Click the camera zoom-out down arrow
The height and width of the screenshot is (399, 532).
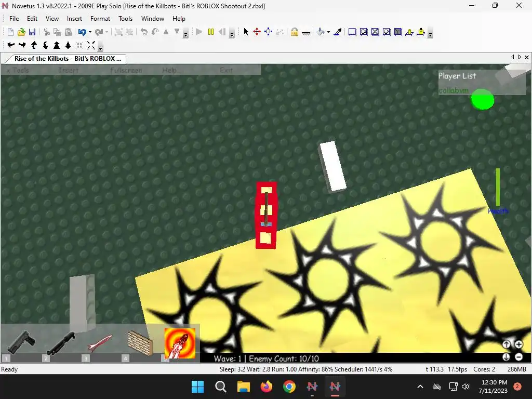(68, 45)
